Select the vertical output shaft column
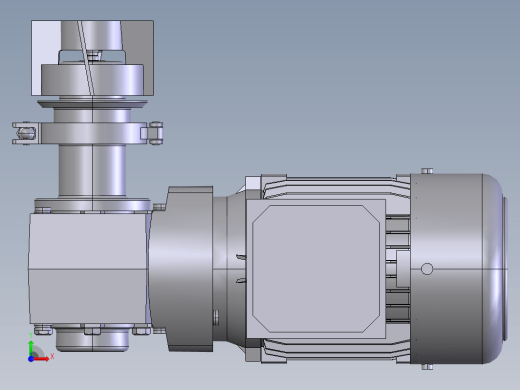This screenshot has width=520, height=390. [92, 171]
